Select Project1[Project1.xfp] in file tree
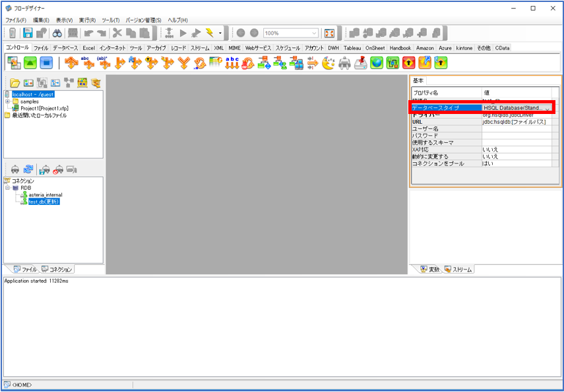 coord(45,108)
